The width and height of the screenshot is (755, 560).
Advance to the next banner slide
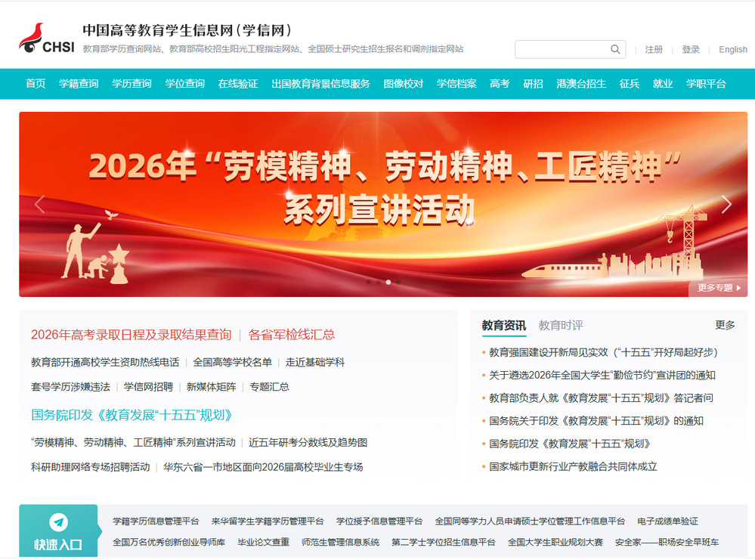(x=726, y=204)
